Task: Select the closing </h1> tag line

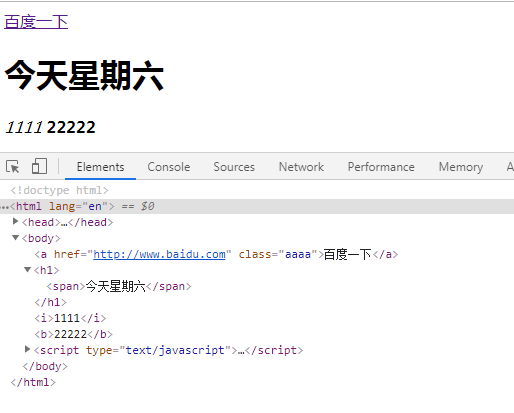Action: 50,302
